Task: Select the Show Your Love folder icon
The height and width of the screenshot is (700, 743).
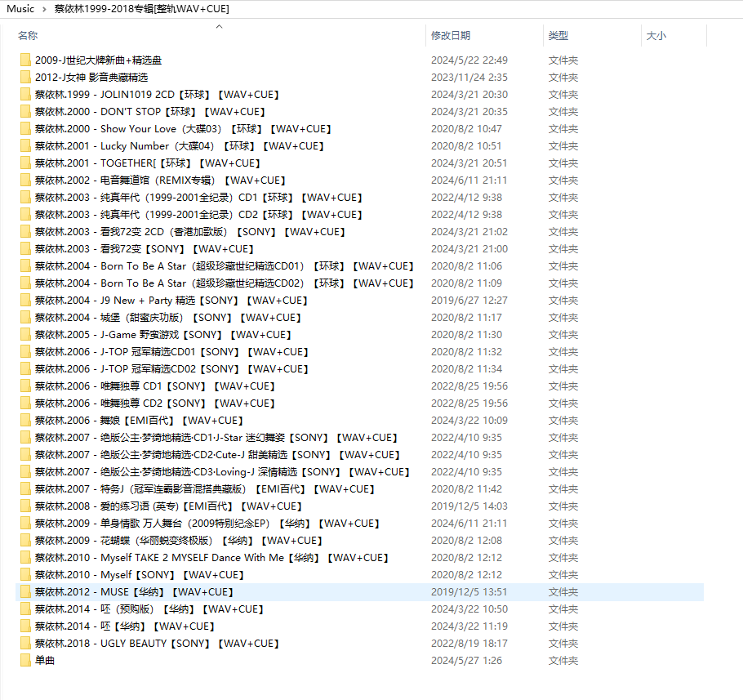Action: (x=25, y=129)
